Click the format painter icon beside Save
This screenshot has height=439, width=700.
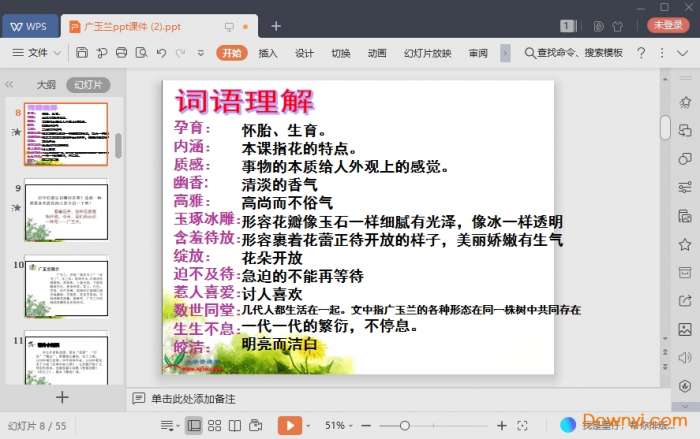click(102, 53)
